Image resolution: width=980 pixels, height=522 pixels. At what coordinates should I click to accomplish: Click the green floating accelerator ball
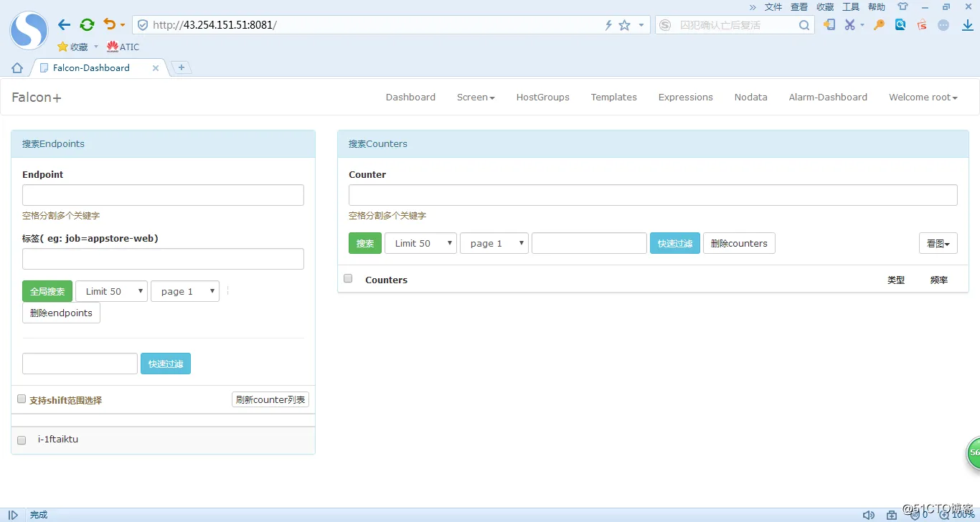pyautogui.click(x=973, y=452)
